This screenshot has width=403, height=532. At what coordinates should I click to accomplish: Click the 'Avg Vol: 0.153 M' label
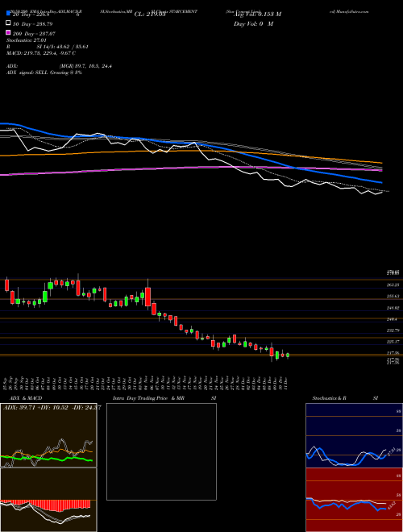[257, 15]
